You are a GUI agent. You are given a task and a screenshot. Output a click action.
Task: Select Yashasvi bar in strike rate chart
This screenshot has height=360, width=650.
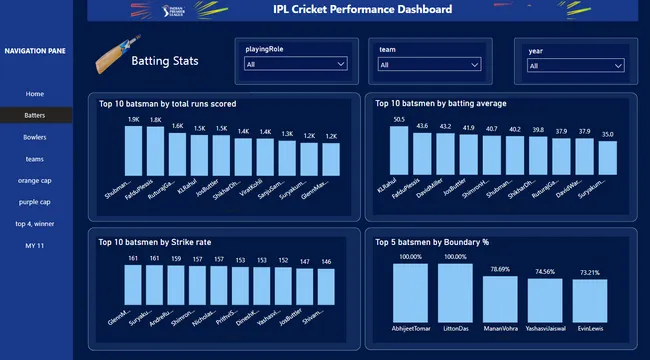pos(283,287)
